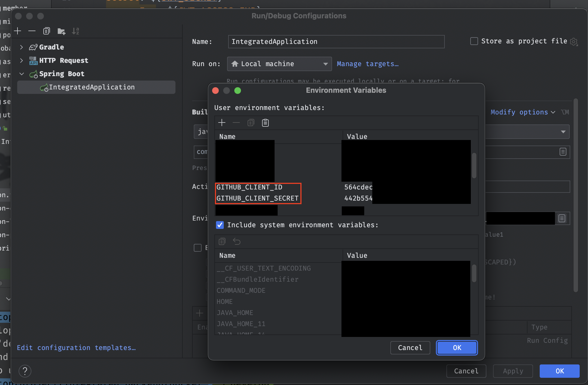Viewport: 588px width, 385px height.
Task: Open the Local machine run target dropdown
Action: 279,64
